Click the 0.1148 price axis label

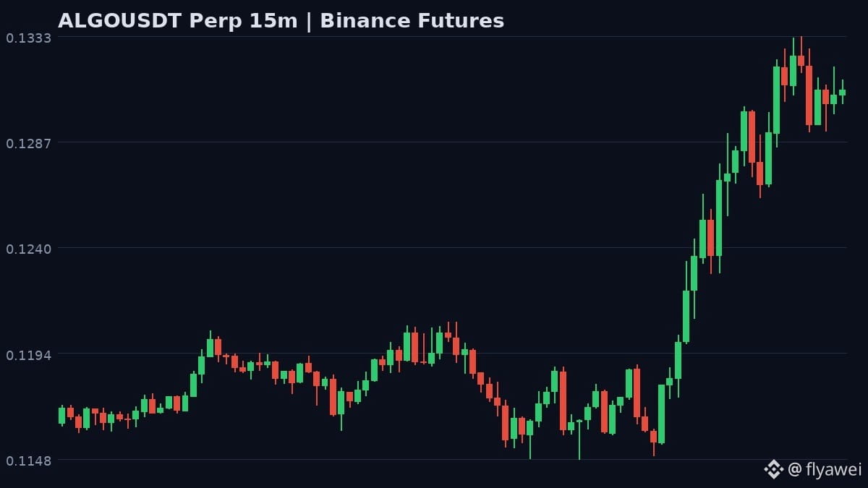click(29, 461)
